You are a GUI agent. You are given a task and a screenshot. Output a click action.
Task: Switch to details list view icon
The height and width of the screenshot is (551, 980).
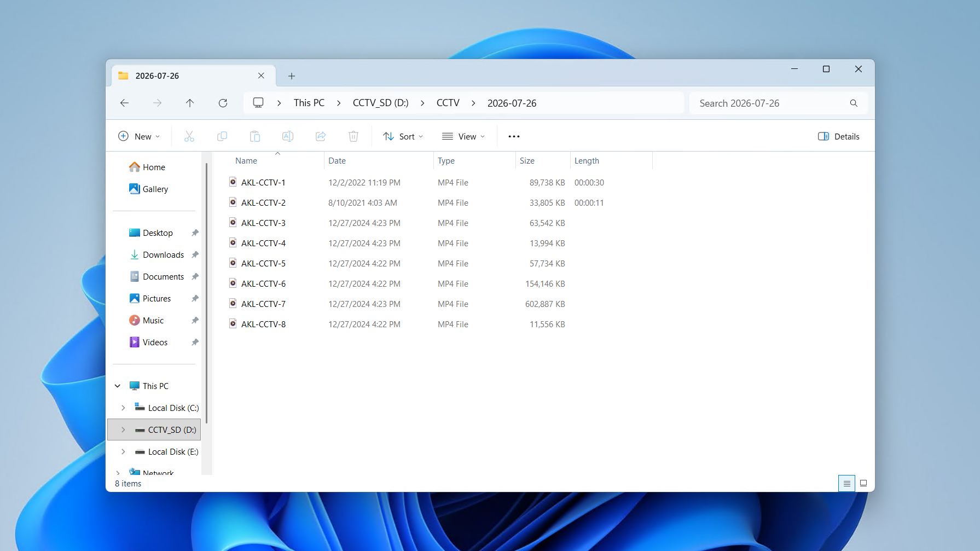pos(846,483)
